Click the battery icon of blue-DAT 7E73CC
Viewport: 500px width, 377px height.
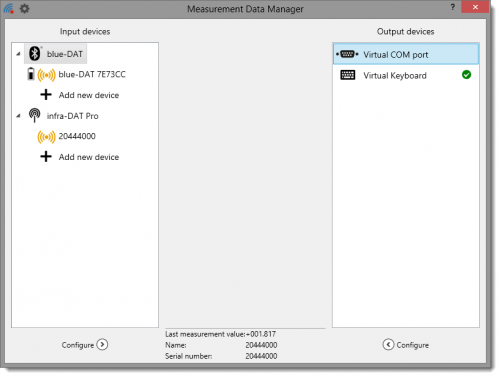(31, 74)
